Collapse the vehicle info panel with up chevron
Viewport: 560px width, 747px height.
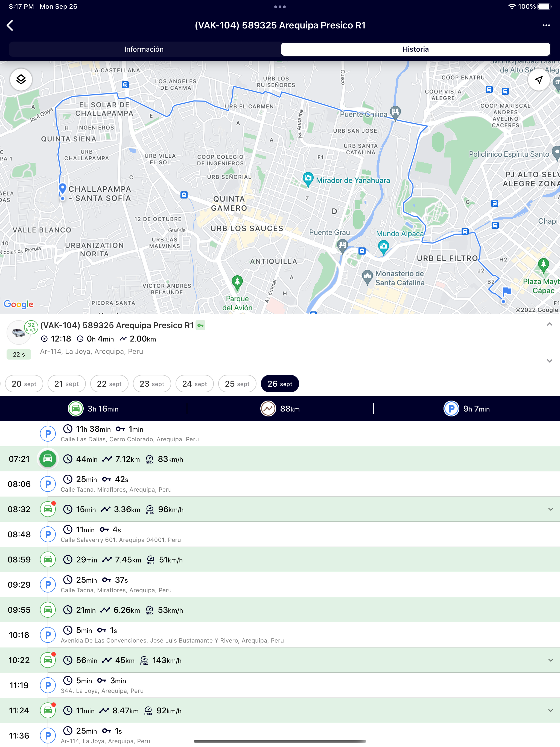pyautogui.click(x=550, y=325)
